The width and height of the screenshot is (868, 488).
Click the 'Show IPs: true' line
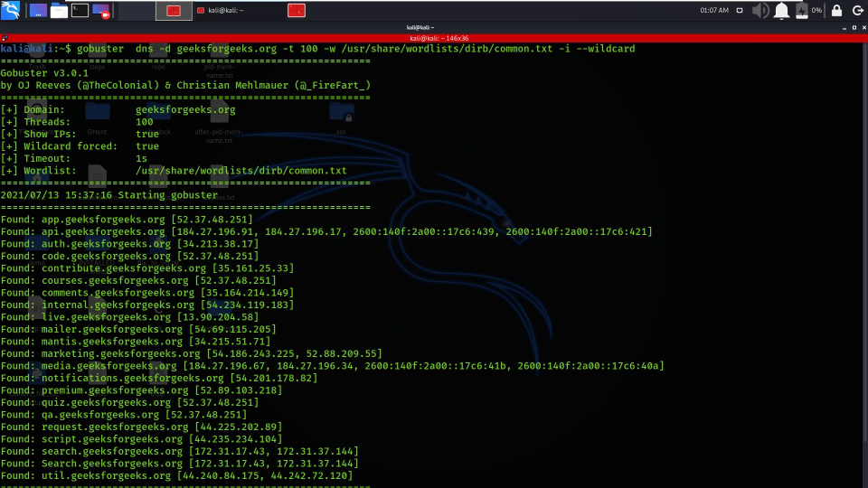pyautogui.click(x=80, y=134)
